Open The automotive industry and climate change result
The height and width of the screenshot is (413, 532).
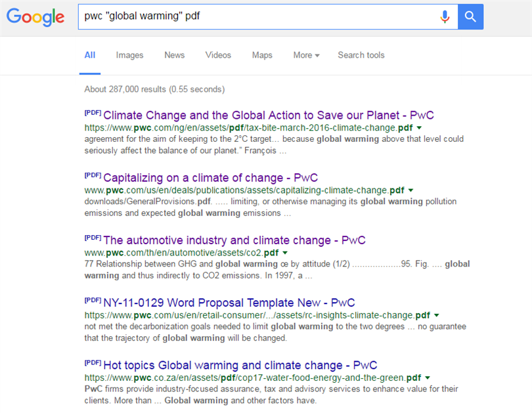[234, 240]
